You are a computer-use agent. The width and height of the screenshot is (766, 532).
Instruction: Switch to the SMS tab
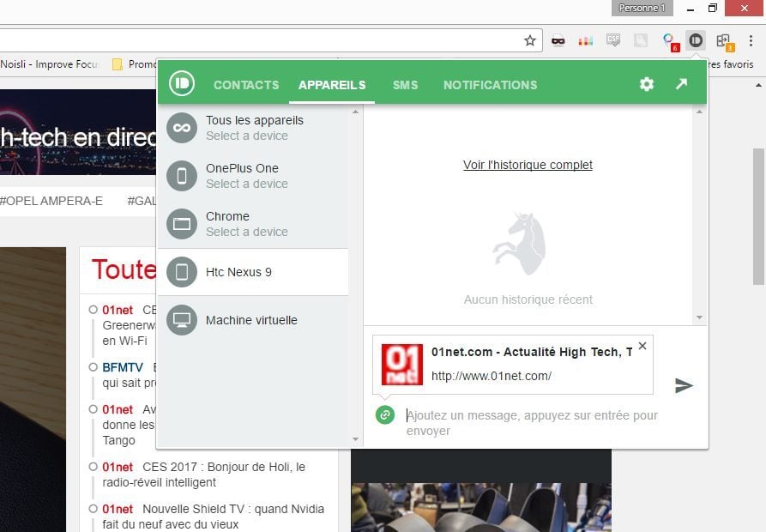[x=405, y=85]
